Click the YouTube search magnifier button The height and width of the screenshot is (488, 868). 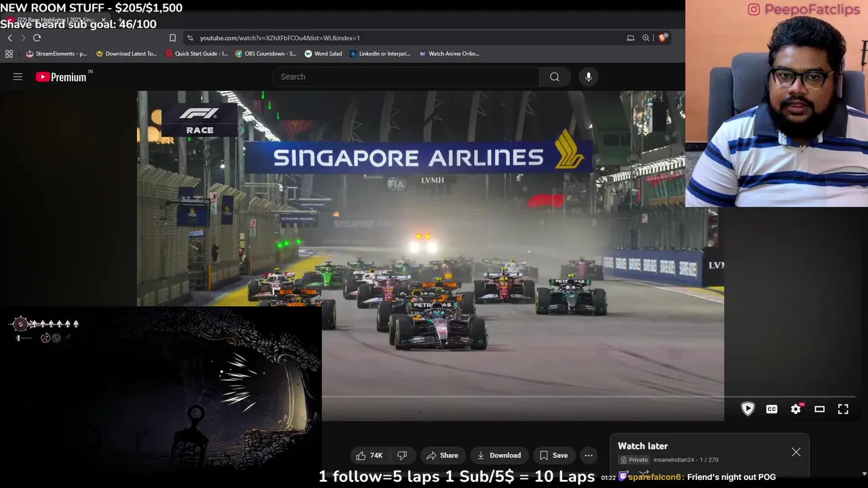click(555, 77)
